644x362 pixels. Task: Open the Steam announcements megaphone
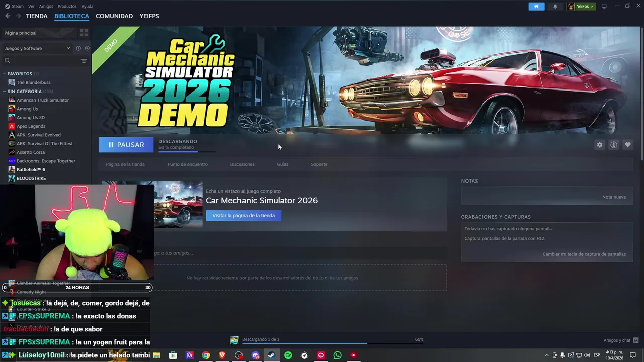pos(536,6)
